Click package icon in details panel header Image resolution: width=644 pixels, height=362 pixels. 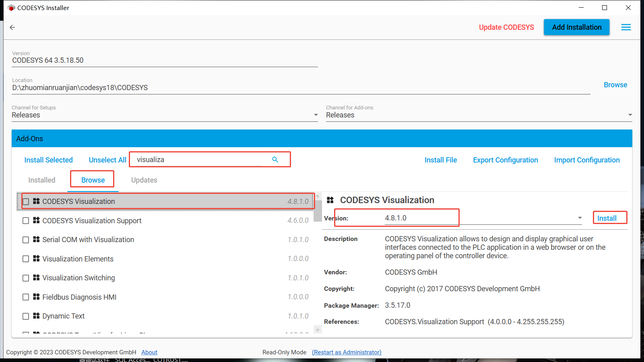click(x=330, y=200)
